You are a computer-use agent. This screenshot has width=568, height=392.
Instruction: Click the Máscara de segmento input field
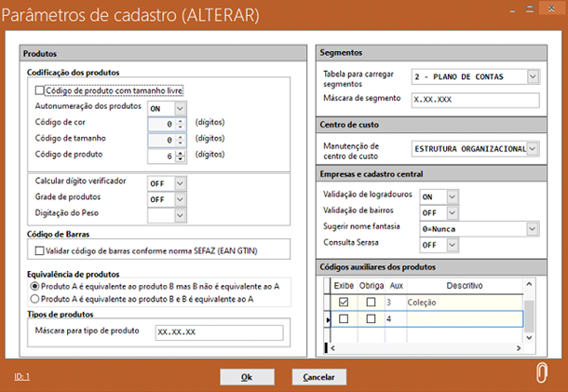click(x=474, y=99)
